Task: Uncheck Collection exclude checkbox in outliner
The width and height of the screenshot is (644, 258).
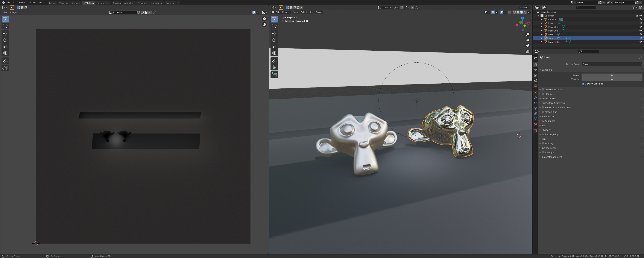Action: coord(637,16)
